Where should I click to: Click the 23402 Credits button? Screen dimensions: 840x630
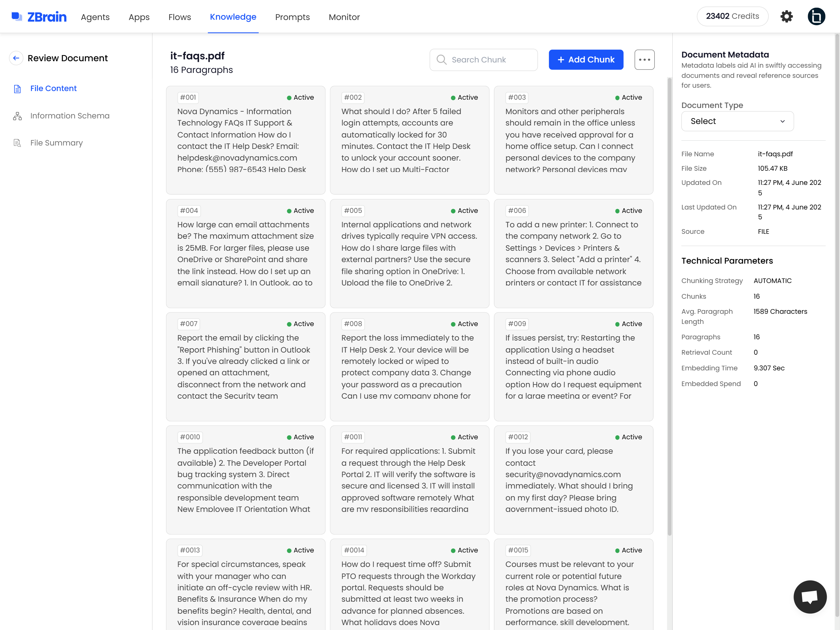pyautogui.click(x=732, y=16)
